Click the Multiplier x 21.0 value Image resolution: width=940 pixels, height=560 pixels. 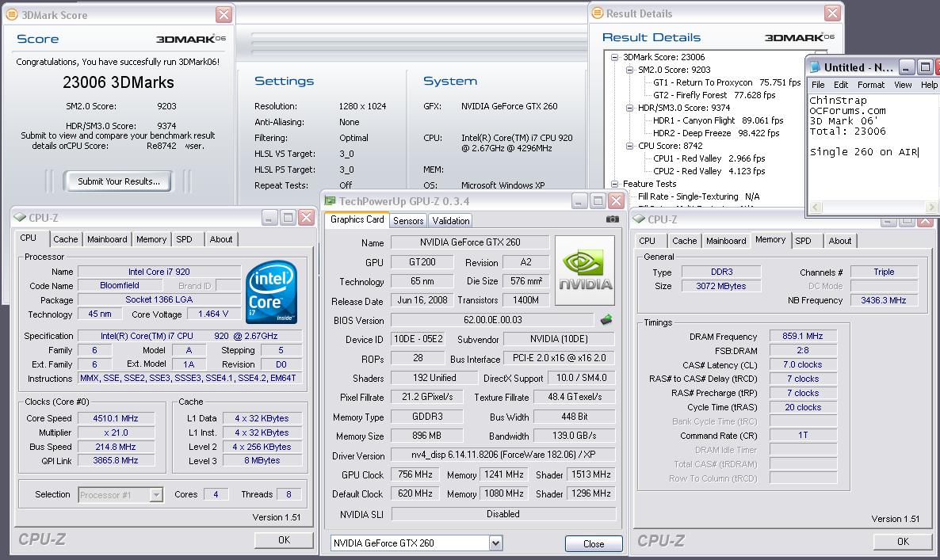click(x=115, y=432)
